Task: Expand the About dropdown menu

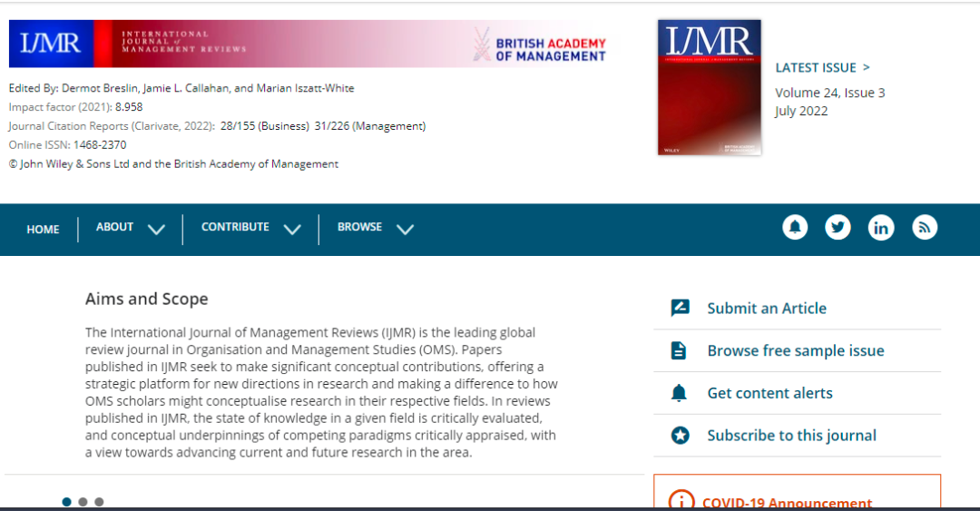Action: click(131, 228)
